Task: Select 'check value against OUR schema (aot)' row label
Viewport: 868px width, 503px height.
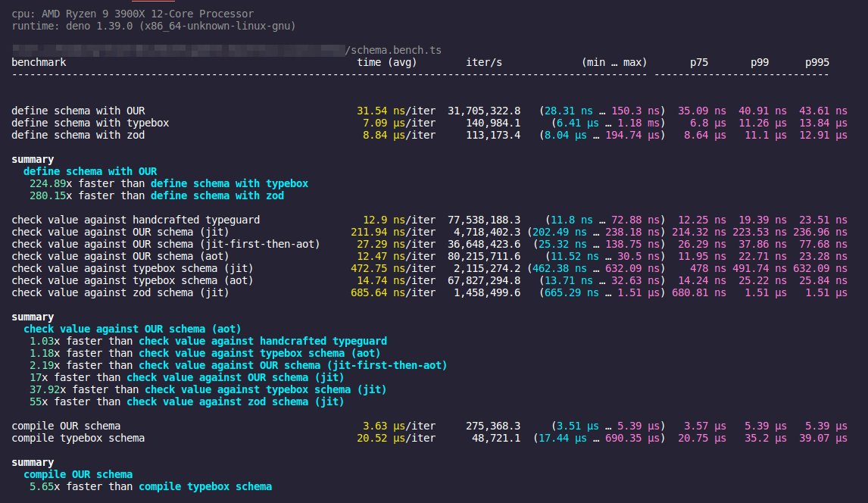Action: [x=120, y=256]
